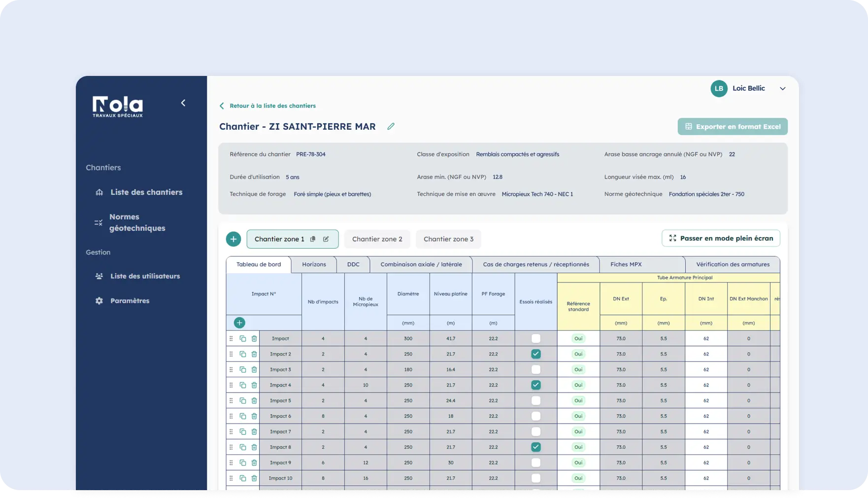This screenshot has height=500, width=868.
Task: Click the pencil icon beside the chantier title
Action: pyautogui.click(x=391, y=127)
